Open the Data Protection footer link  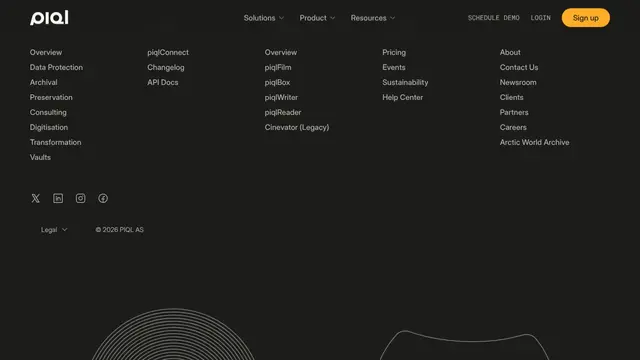click(x=56, y=67)
